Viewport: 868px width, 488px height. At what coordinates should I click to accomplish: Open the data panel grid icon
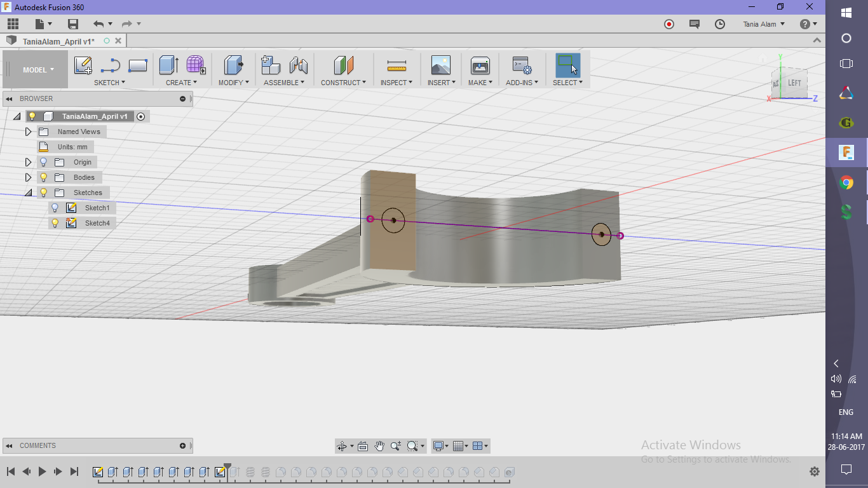13,24
